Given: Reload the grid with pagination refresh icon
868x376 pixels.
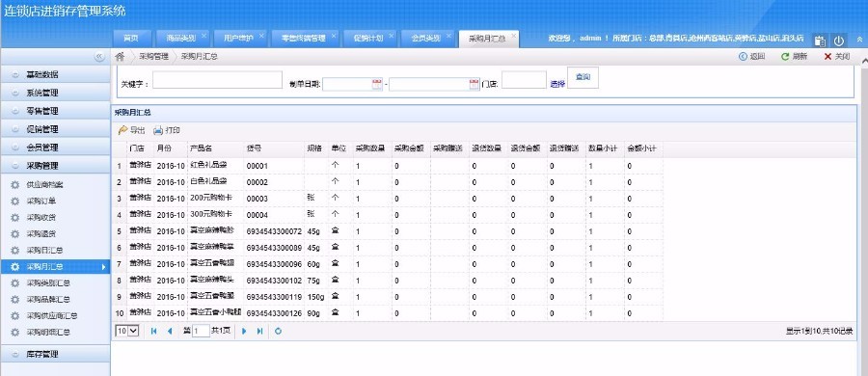Looking at the screenshot, I should click(x=278, y=331).
